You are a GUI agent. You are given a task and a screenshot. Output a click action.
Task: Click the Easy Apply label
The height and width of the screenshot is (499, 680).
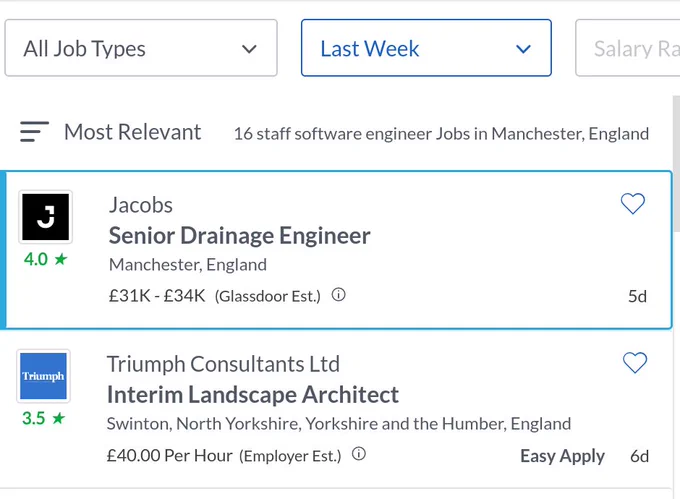562,456
